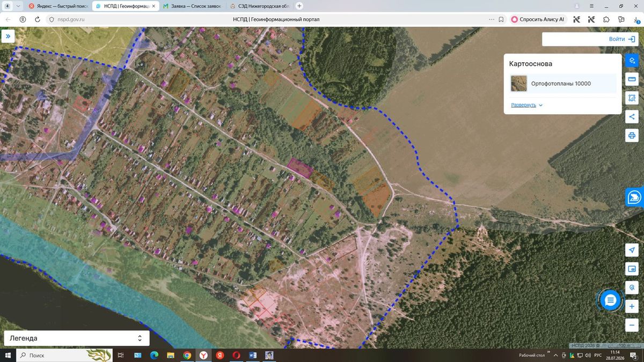Image resolution: width=644 pixels, height=362 pixels.
Task: Open the browser hamburger menu
Action: click(592, 6)
